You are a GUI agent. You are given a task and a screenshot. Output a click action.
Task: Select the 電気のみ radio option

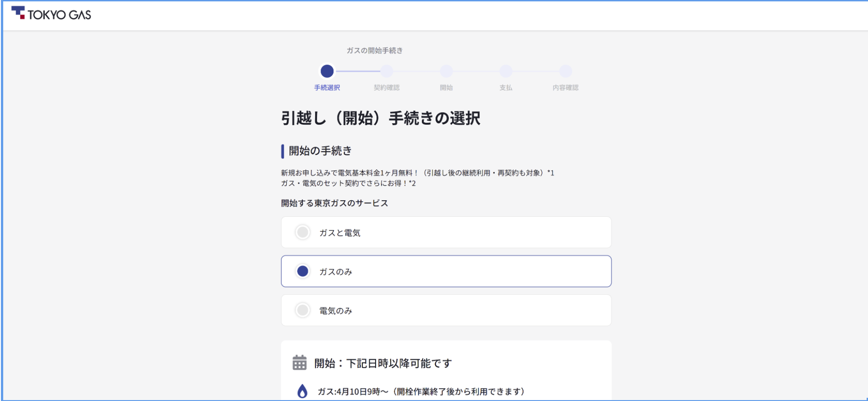pyautogui.click(x=446, y=310)
